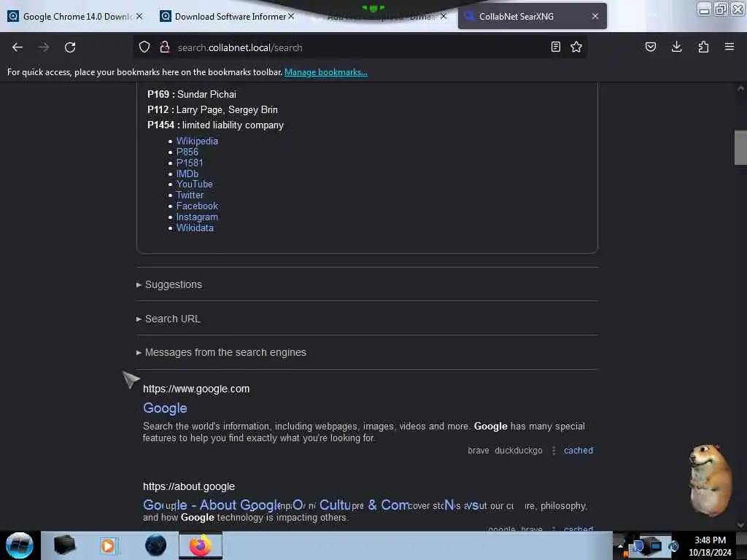This screenshot has width=747, height=560.
Task: Click the Firefox taskbar button
Action: tap(201, 545)
